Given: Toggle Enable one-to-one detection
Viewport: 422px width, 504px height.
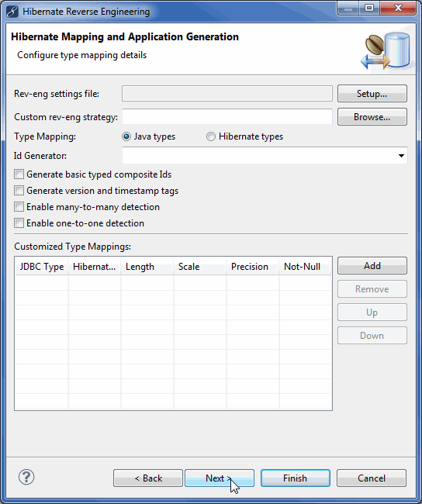Looking at the screenshot, I should [x=19, y=223].
